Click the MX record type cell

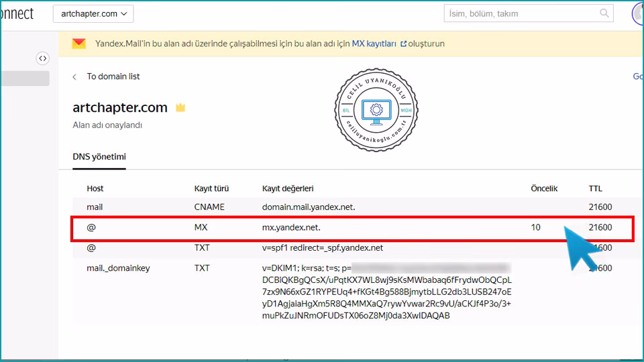point(201,227)
